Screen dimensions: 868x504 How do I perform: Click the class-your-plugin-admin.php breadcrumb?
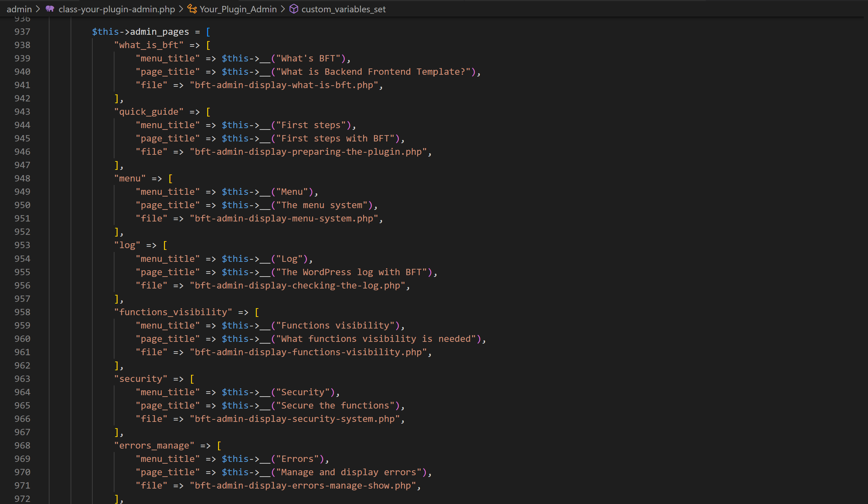pos(117,9)
